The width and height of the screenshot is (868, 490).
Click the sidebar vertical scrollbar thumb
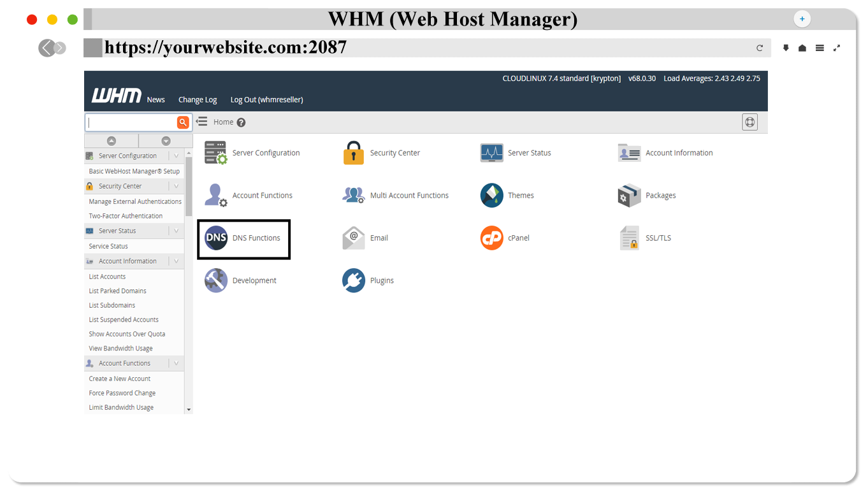(x=189, y=187)
